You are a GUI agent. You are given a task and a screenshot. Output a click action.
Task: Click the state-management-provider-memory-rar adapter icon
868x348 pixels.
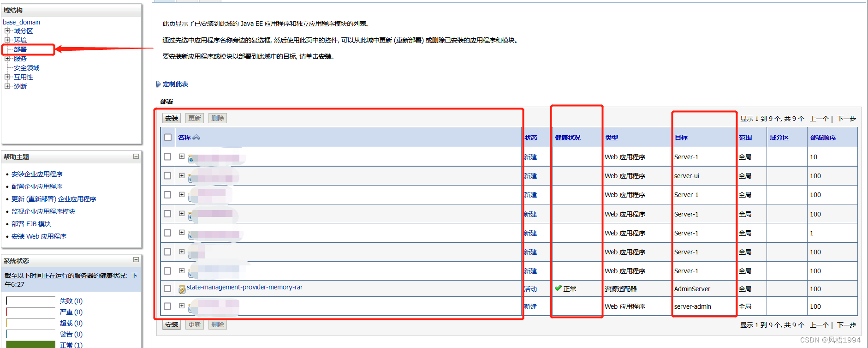point(182,289)
